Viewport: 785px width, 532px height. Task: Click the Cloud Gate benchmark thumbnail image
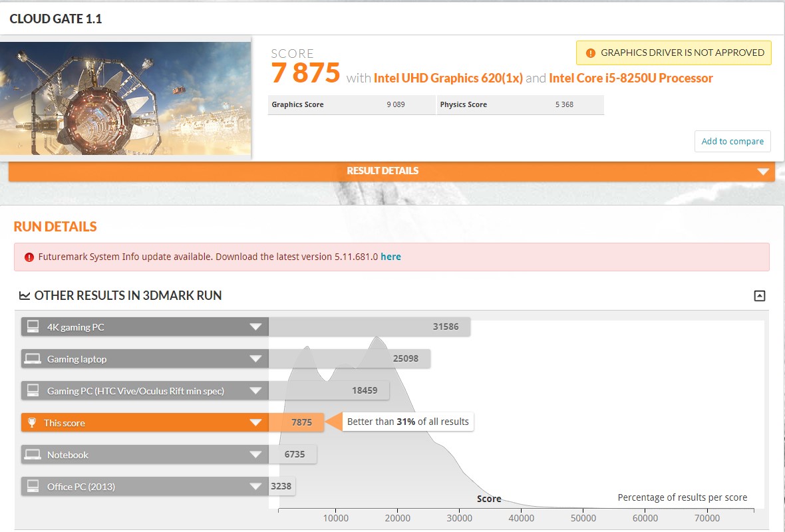(125, 98)
